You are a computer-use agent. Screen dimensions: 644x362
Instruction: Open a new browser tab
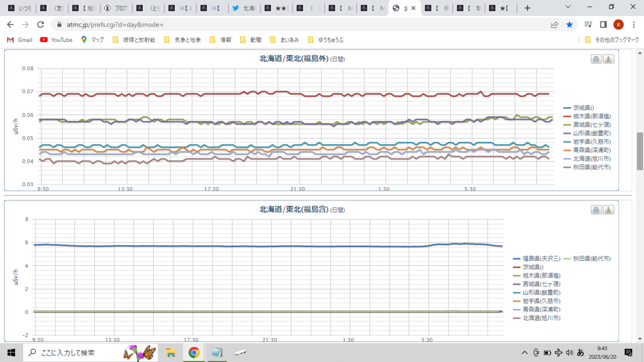[x=528, y=8]
